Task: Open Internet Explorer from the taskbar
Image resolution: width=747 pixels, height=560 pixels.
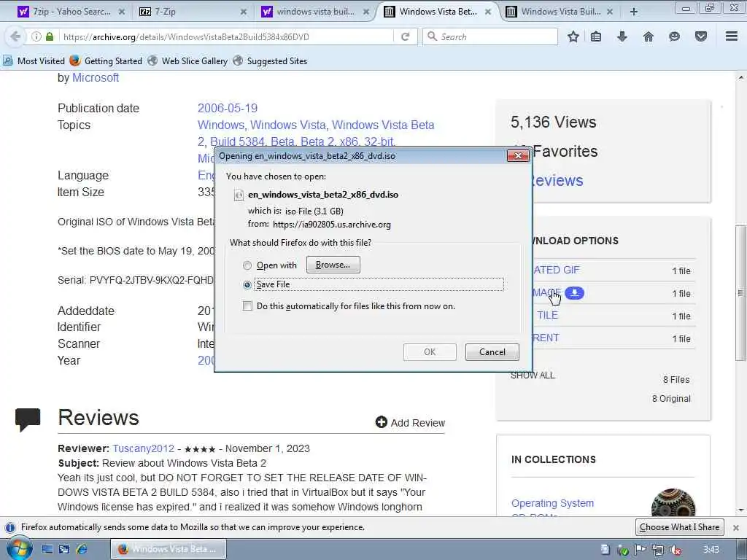Action: point(82,550)
